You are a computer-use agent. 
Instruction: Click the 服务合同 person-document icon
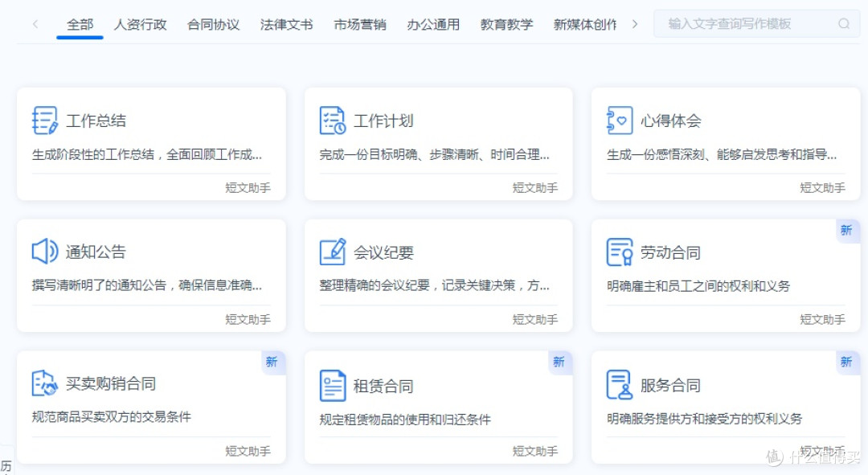[620, 385]
